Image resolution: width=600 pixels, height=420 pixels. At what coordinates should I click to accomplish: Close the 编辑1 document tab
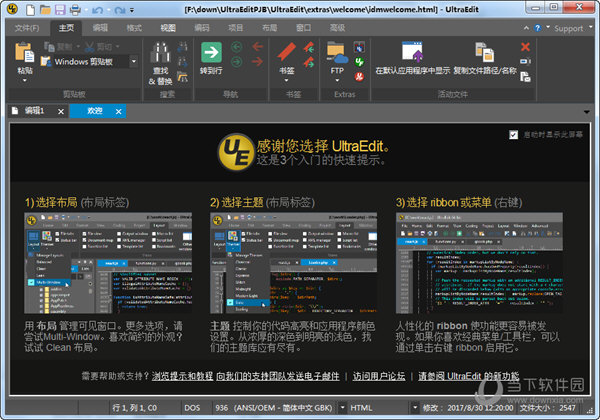61,112
